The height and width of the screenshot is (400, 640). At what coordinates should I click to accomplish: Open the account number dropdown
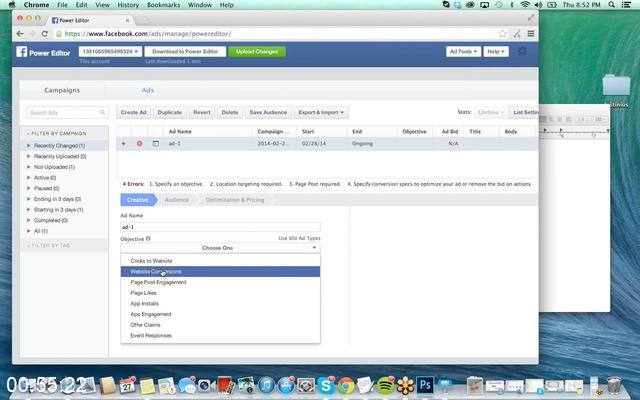110,51
